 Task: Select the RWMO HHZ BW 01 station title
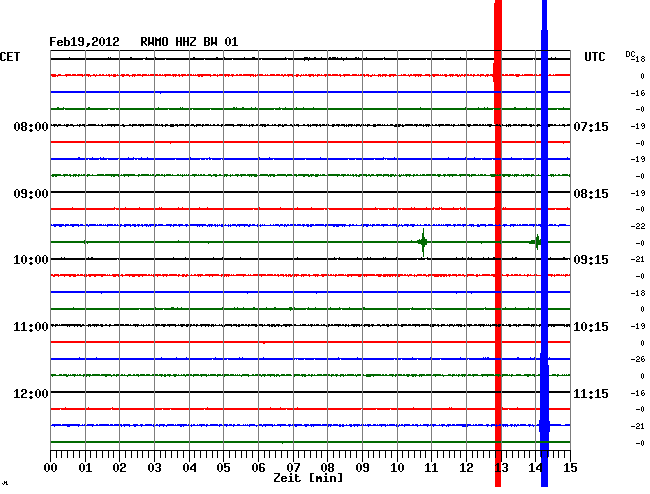click(189, 42)
